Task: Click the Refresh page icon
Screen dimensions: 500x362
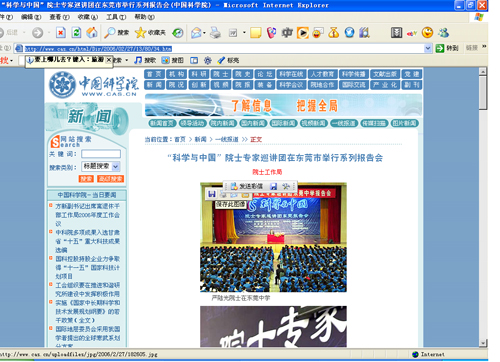Action: tap(76, 33)
